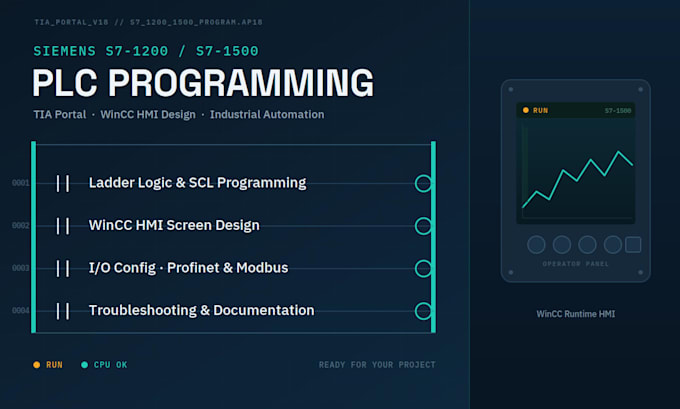The image size is (680, 409).
Task: Click the trend line chart on the HMI screen
Action: 577,179
